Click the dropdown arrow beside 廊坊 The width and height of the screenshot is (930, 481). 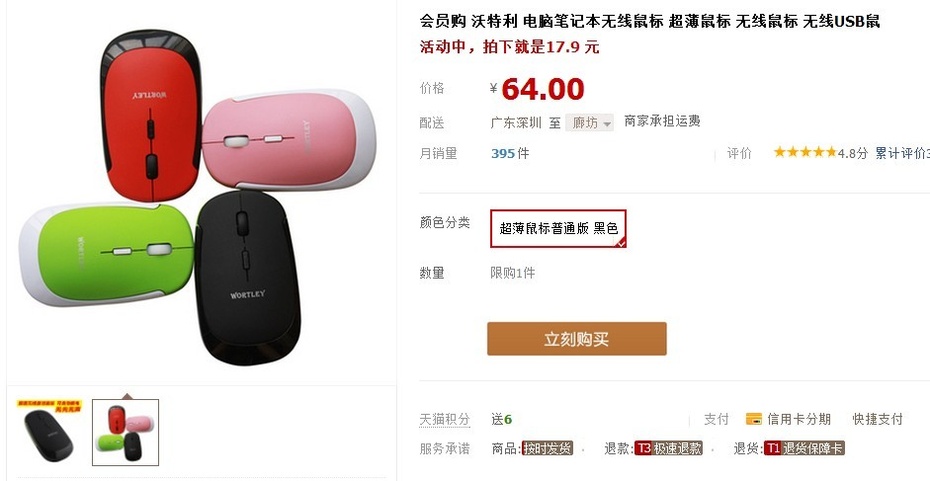(607, 124)
